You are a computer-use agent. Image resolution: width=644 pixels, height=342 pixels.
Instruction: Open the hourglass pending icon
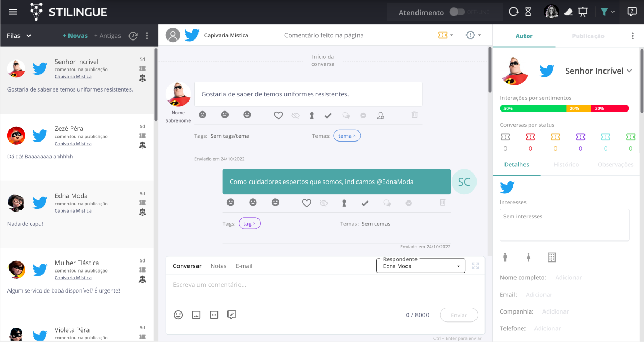[x=529, y=12]
